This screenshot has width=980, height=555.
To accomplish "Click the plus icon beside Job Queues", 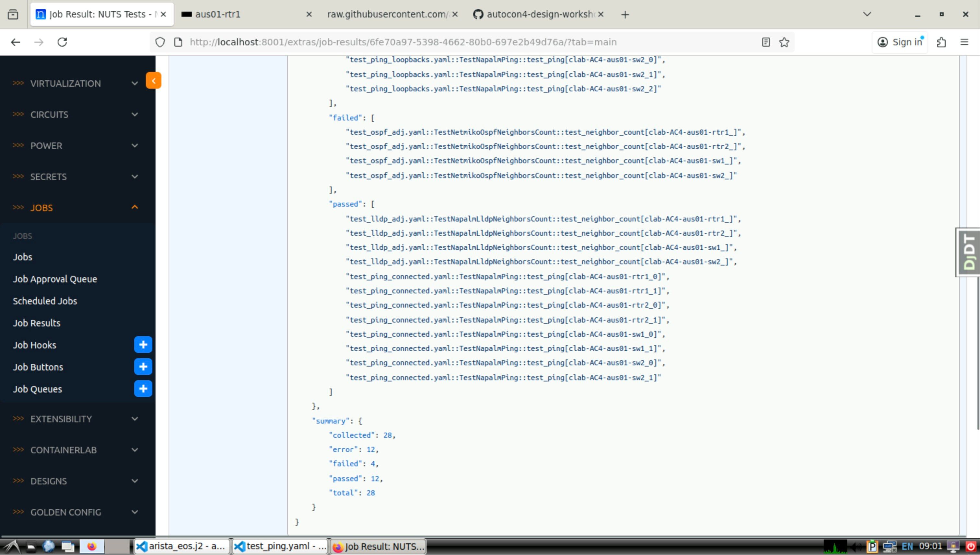I will click(x=143, y=389).
